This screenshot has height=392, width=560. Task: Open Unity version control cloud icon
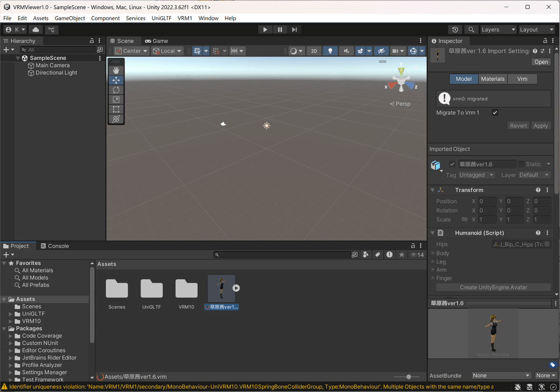pos(35,29)
